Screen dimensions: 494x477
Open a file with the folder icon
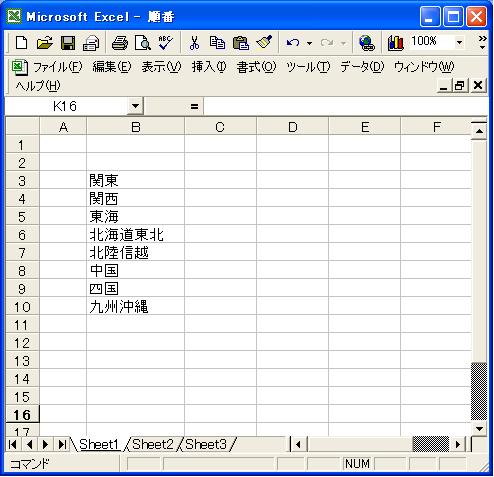tap(45, 43)
